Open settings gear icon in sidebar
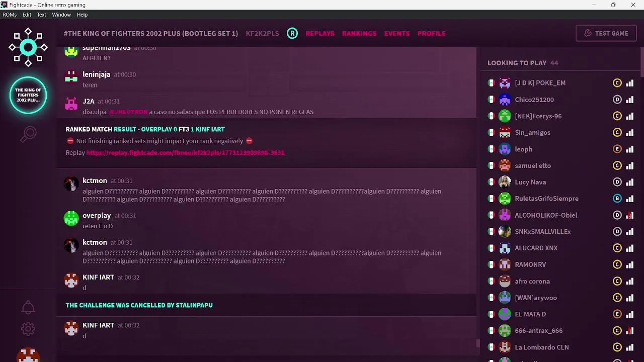The height and width of the screenshot is (362, 644). click(x=28, y=329)
